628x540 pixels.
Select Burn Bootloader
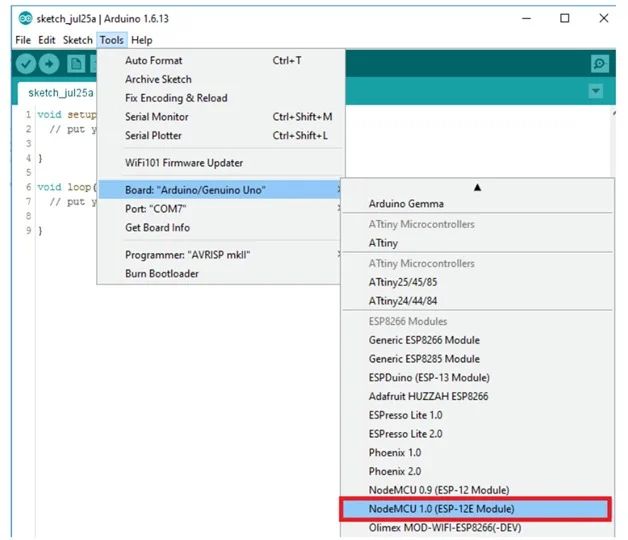click(220, 274)
